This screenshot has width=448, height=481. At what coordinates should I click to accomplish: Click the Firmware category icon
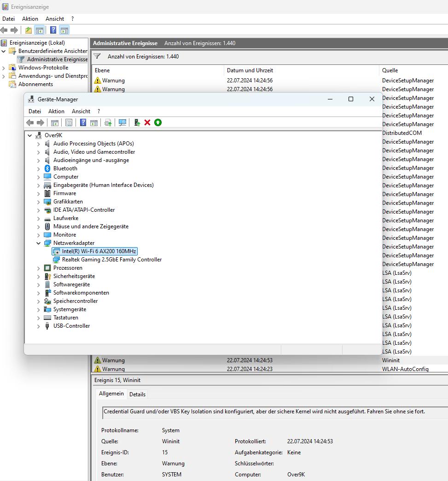pyautogui.click(x=47, y=193)
